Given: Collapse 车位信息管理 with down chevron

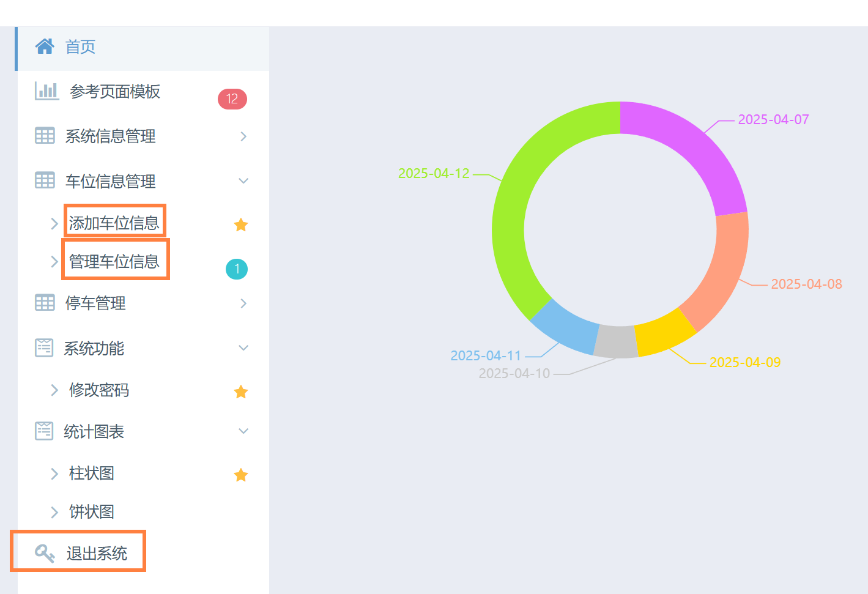Looking at the screenshot, I should (243, 181).
